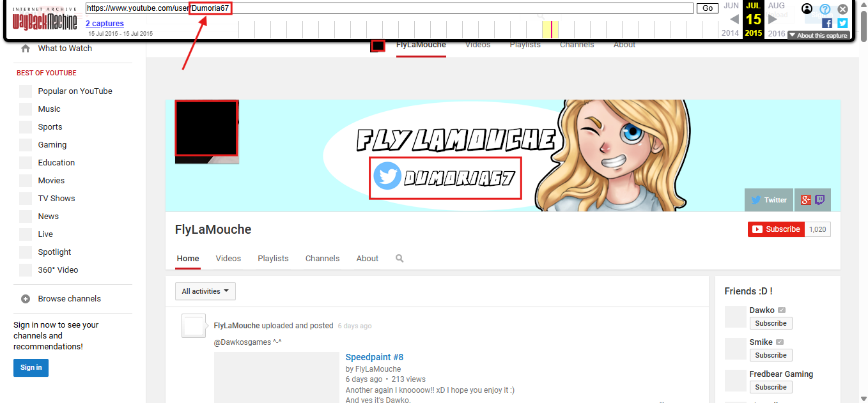868x403 pixels.
Task: Click the Wayback Machine logo
Action: 45,19
